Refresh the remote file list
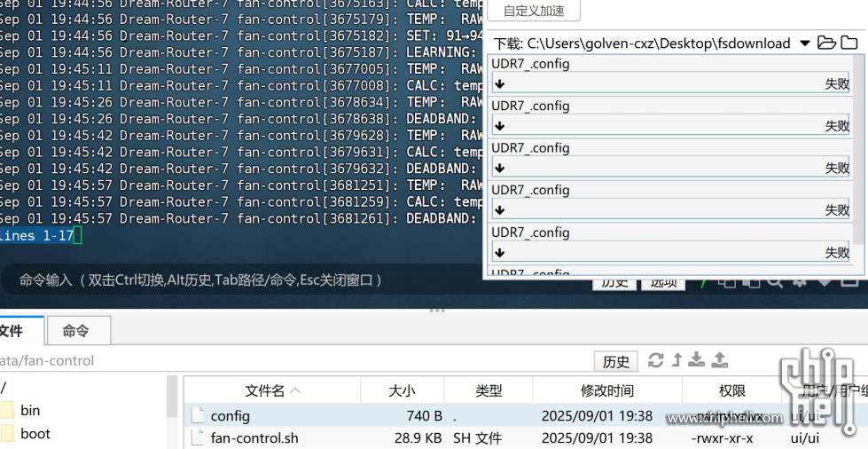The width and height of the screenshot is (868, 449). [655, 360]
